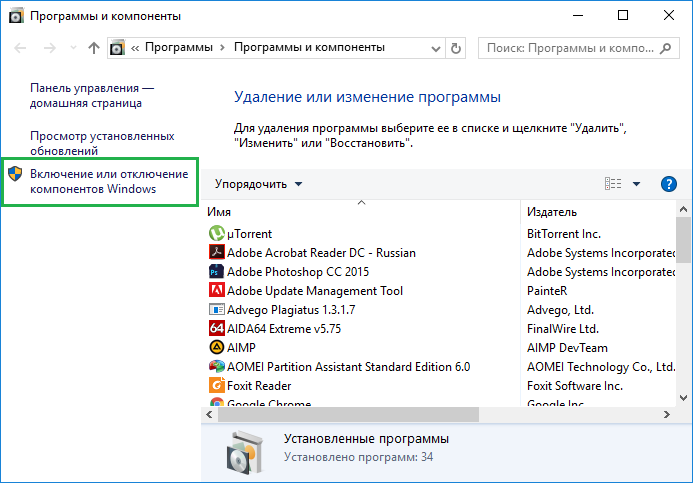Select the AIDA64 Extreme icon
This screenshot has width=693, height=483.
click(216, 328)
